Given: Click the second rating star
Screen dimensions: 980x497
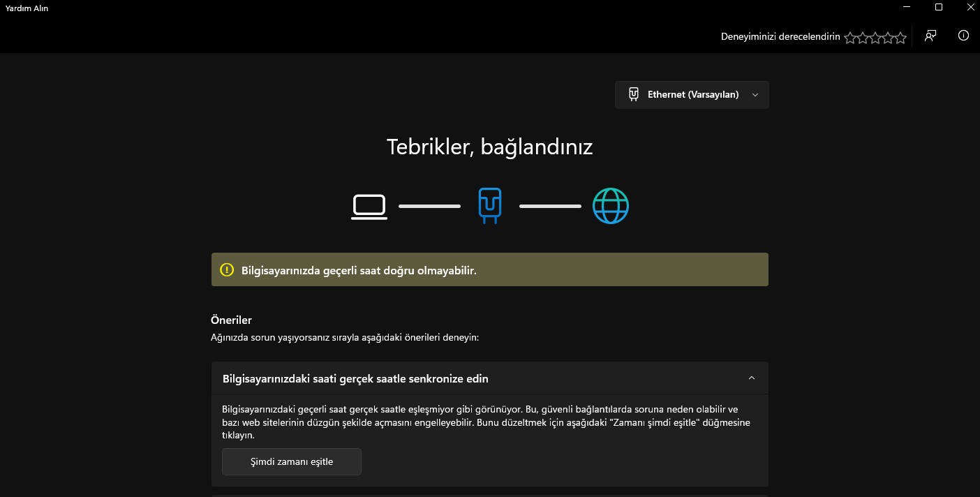Looking at the screenshot, I should pos(863,37).
